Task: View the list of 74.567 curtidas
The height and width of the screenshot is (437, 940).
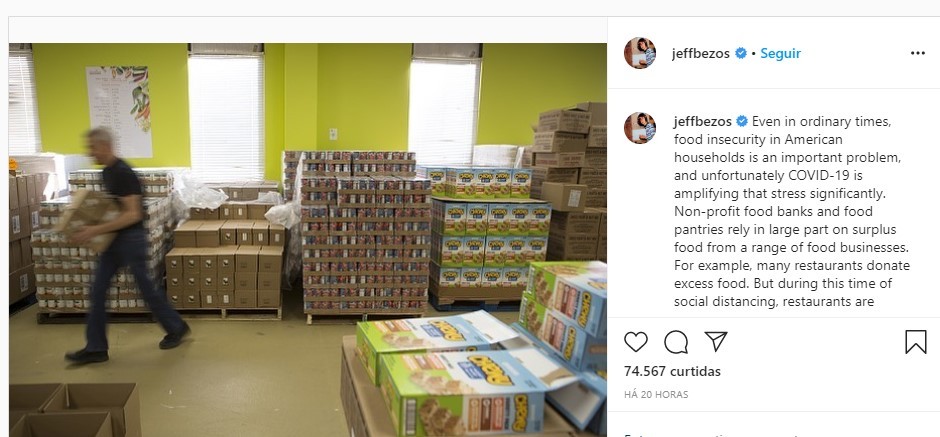Action: click(x=672, y=371)
